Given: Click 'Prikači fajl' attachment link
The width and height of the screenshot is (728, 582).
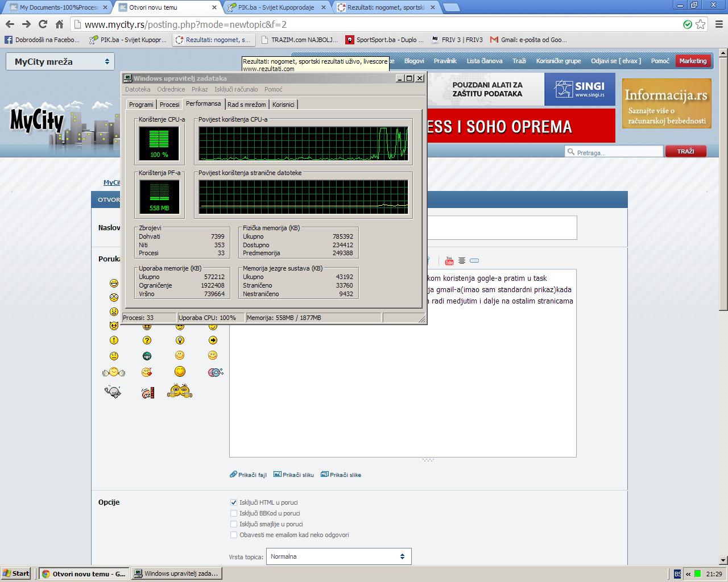Looking at the screenshot, I should click(248, 475).
